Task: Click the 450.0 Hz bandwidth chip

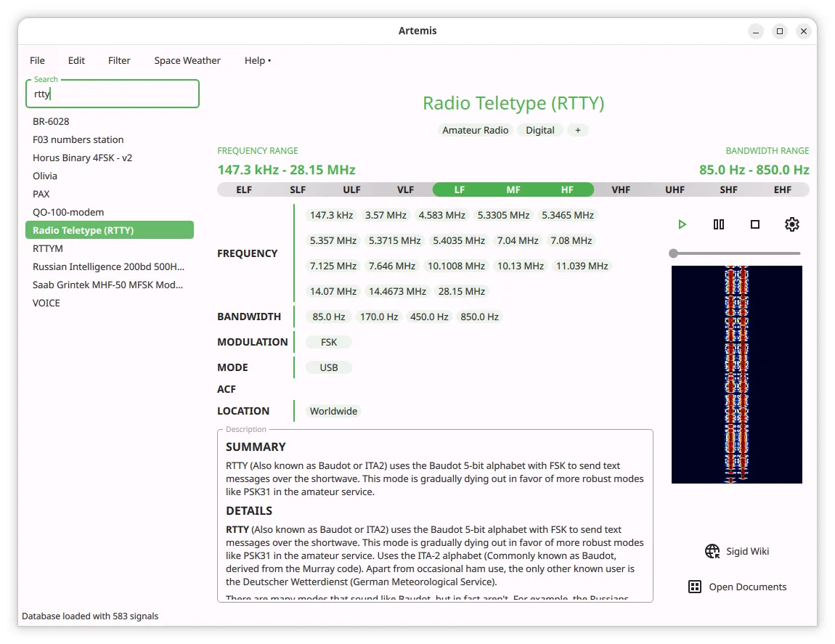Action: point(429,317)
